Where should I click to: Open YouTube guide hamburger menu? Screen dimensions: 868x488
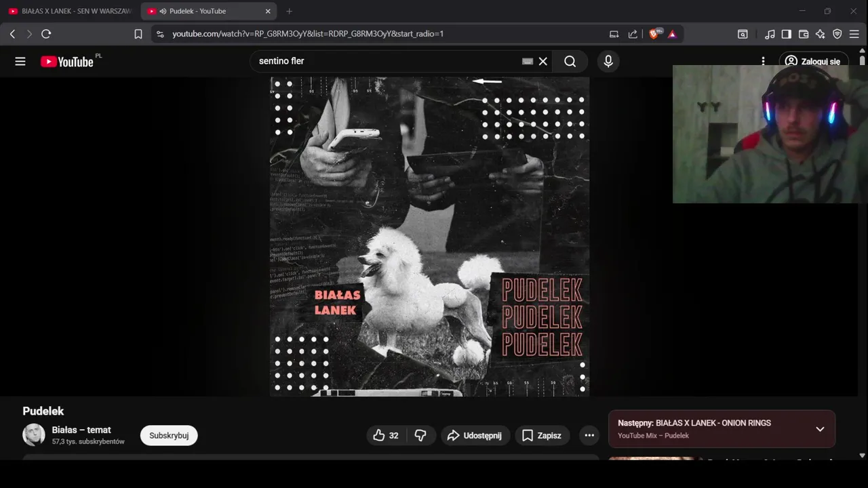(20, 62)
